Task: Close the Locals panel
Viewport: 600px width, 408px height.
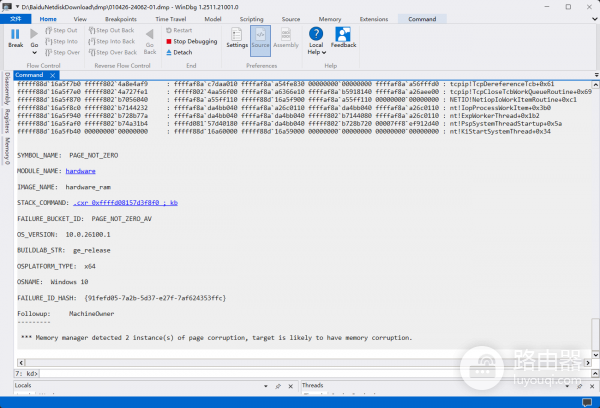Action: (290, 386)
